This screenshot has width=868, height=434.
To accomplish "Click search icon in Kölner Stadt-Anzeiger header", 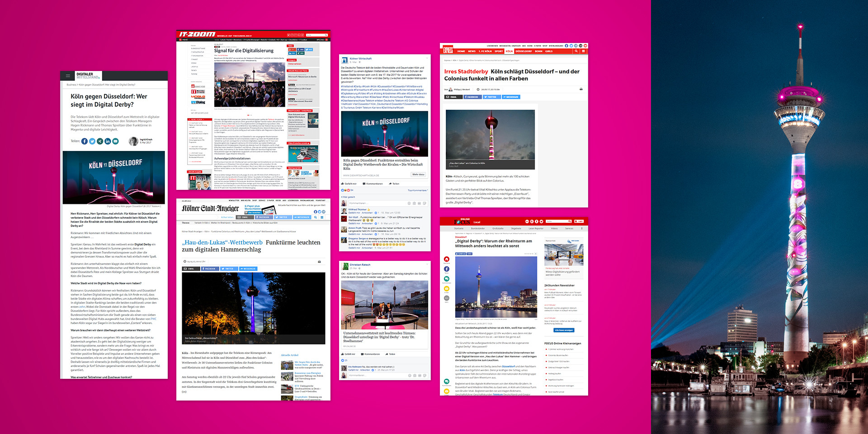I will click(316, 217).
